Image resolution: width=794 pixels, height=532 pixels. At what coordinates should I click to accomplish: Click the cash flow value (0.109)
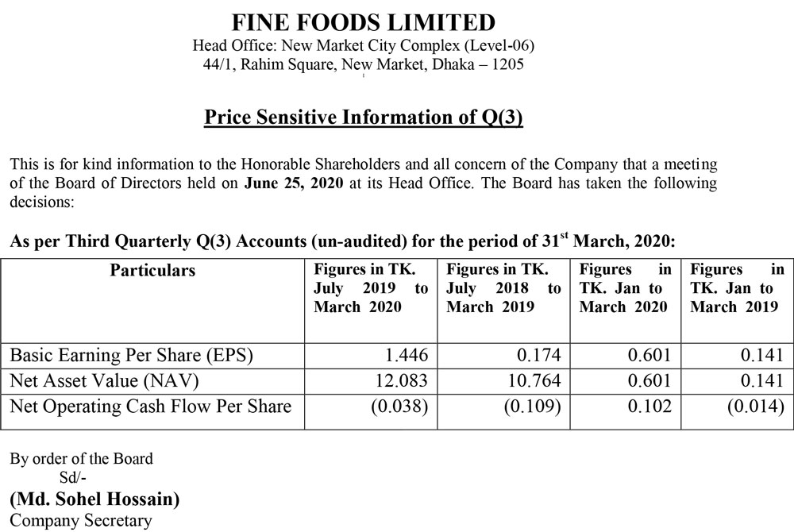click(532, 407)
